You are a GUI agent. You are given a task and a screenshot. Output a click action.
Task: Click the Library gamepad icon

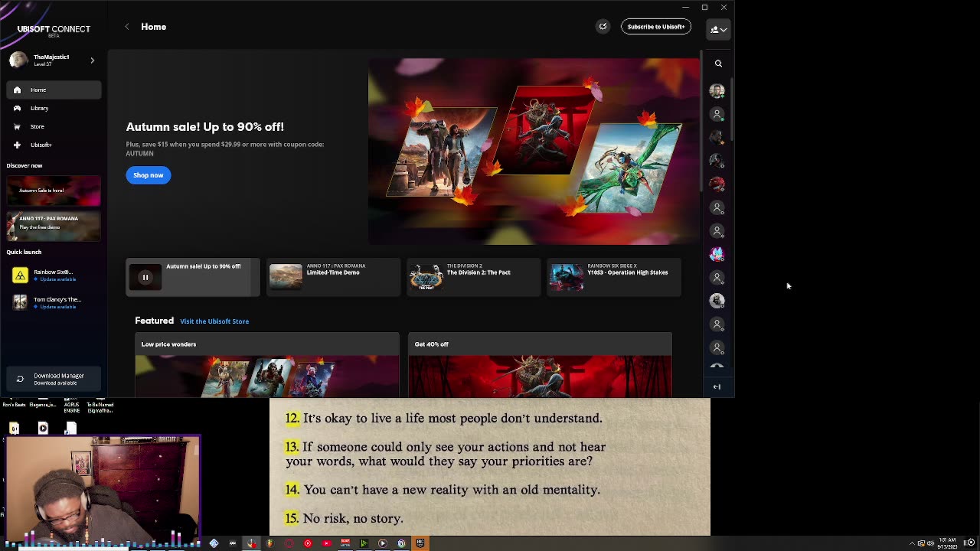pyautogui.click(x=17, y=108)
